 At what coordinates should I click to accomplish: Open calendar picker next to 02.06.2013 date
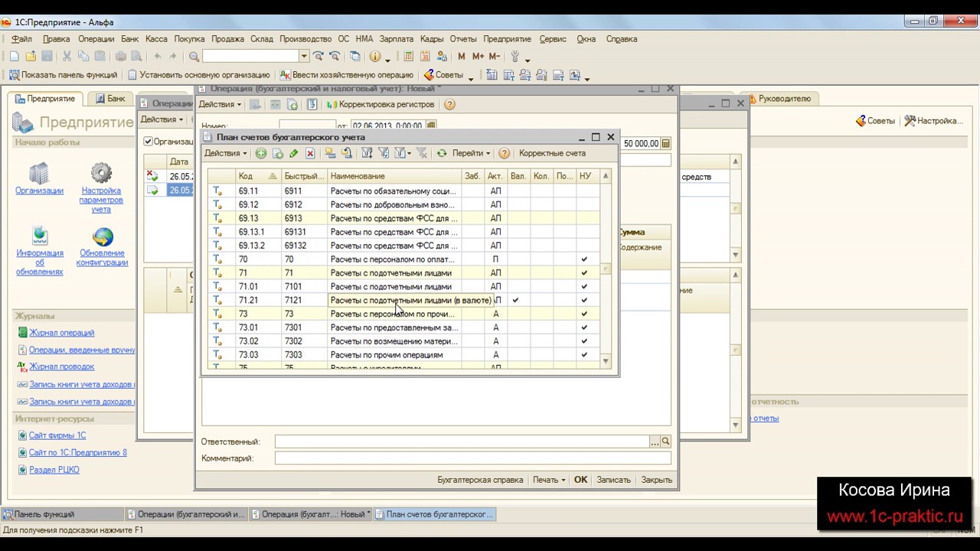coord(431,126)
